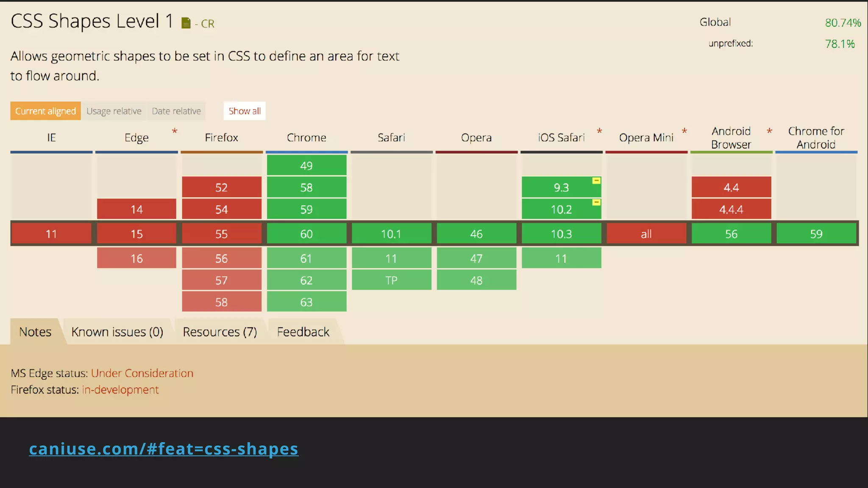868x488 pixels.
Task: Select the IE 11 cell
Action: coord(51,234)
